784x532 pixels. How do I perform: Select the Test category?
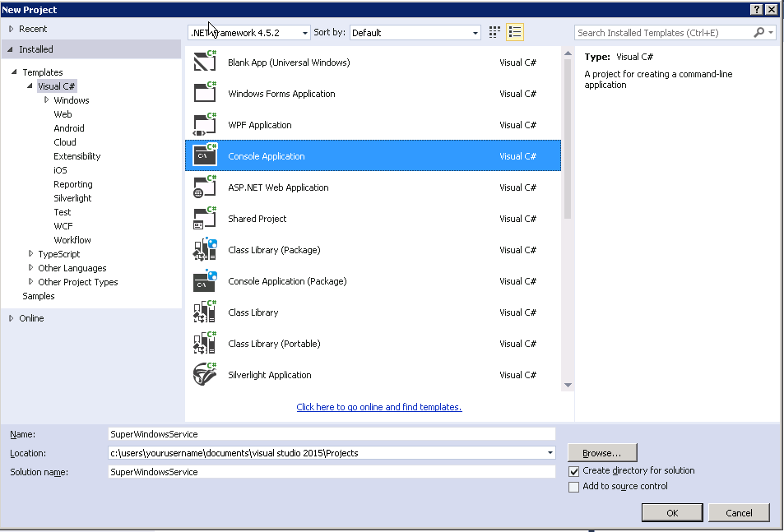tap(62, 212)
